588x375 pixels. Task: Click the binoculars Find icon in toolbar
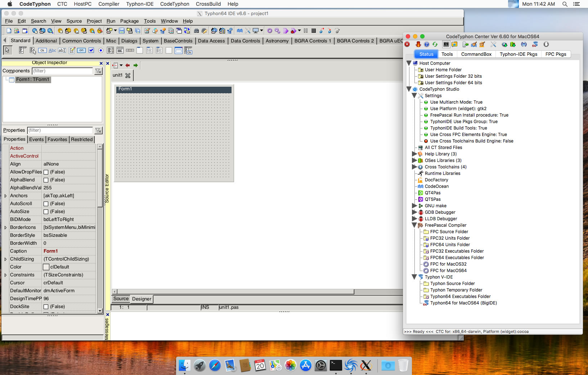(196, 31)
